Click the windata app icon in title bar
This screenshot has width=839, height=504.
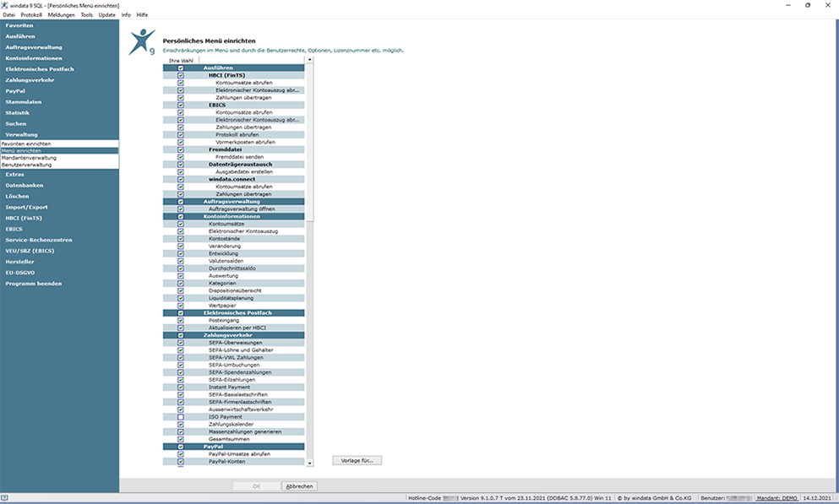[x=5, y=5]
